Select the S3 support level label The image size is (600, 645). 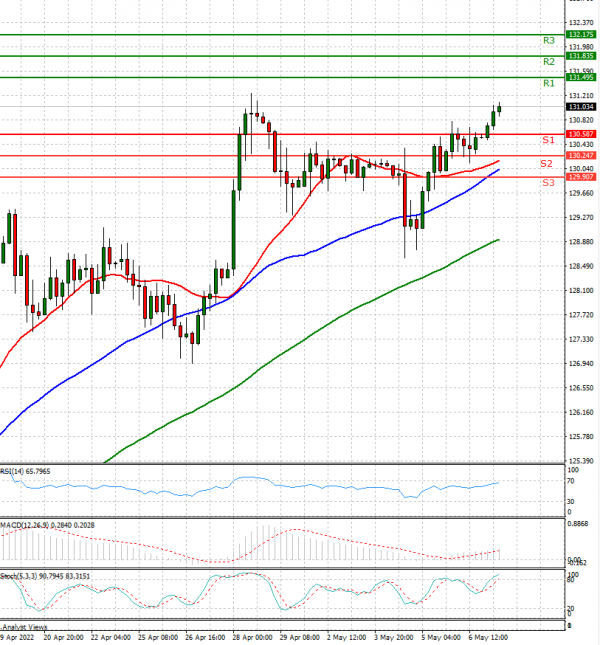(548, 183)
